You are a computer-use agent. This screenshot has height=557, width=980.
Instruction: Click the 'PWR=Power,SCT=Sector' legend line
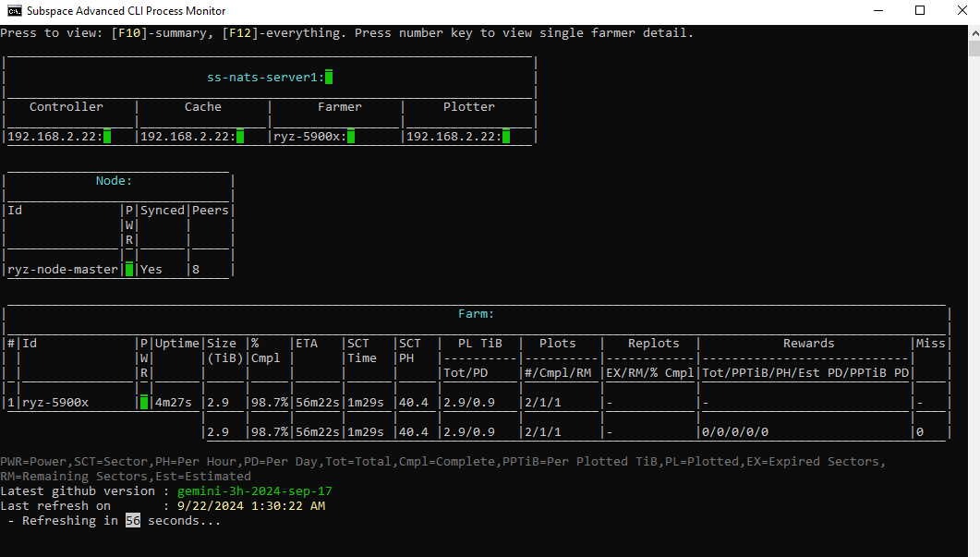click(443, 461)
